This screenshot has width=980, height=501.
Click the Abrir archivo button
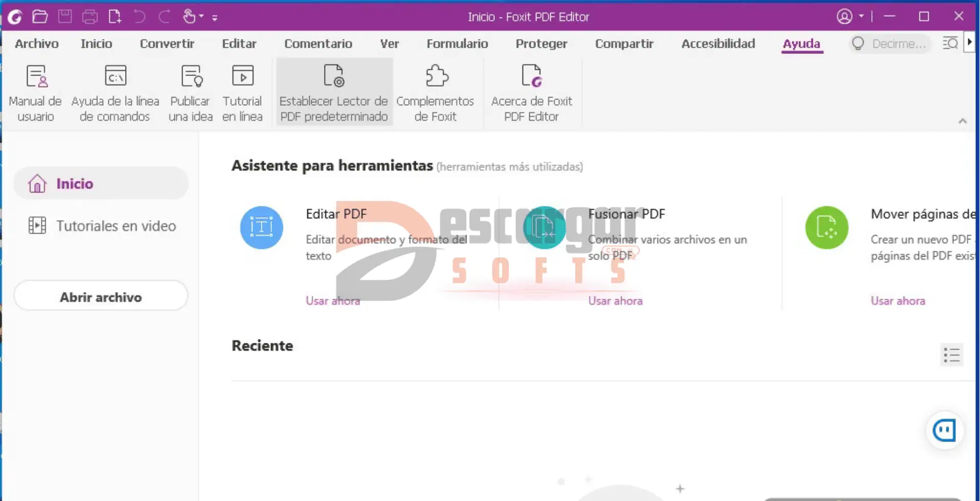101,297
